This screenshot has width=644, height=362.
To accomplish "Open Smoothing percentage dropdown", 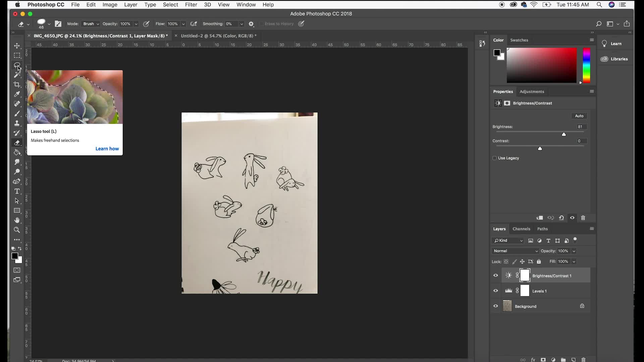I will [x=241, y=24].
